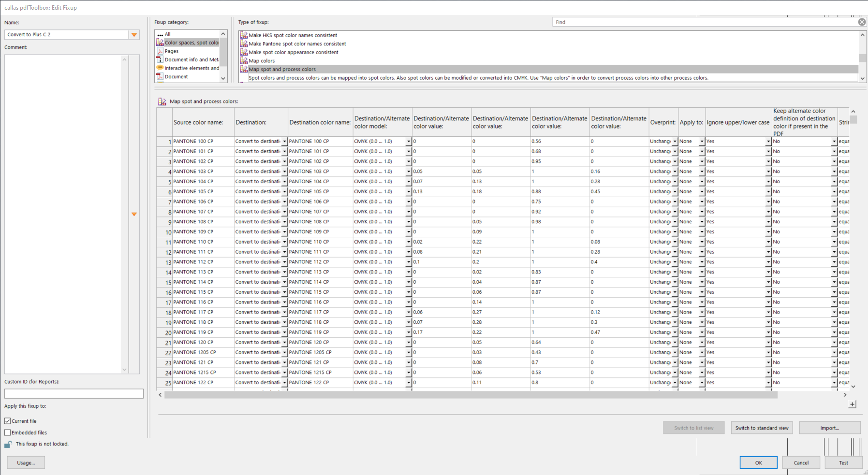
Task: Click the Overprint column header
Action: point(663,122)
